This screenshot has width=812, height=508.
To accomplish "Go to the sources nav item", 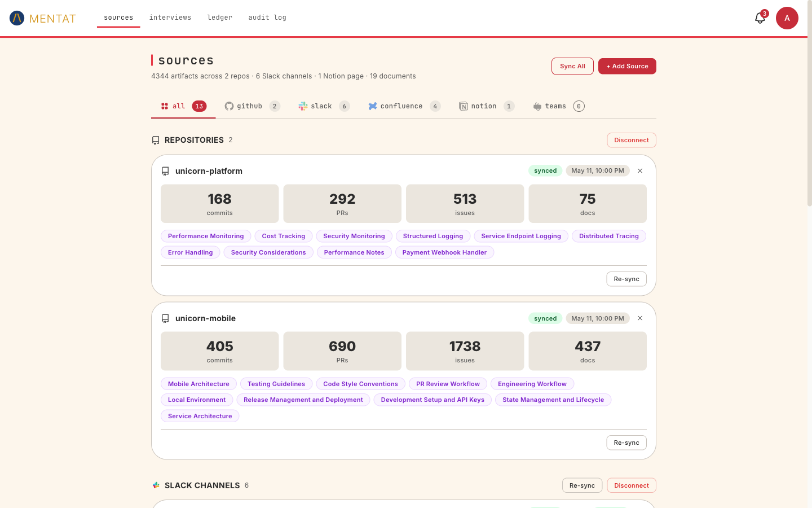I will click(118, 17).
